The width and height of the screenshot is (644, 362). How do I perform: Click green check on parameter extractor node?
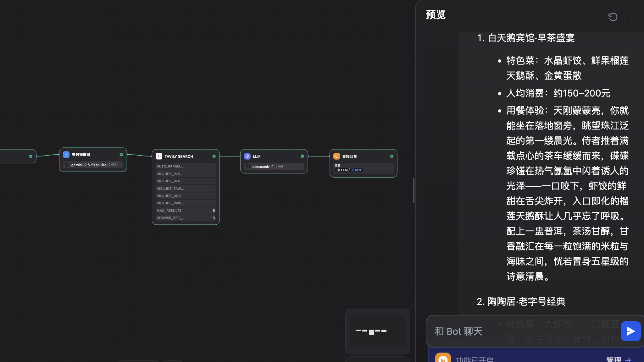[x=121, y=155]
